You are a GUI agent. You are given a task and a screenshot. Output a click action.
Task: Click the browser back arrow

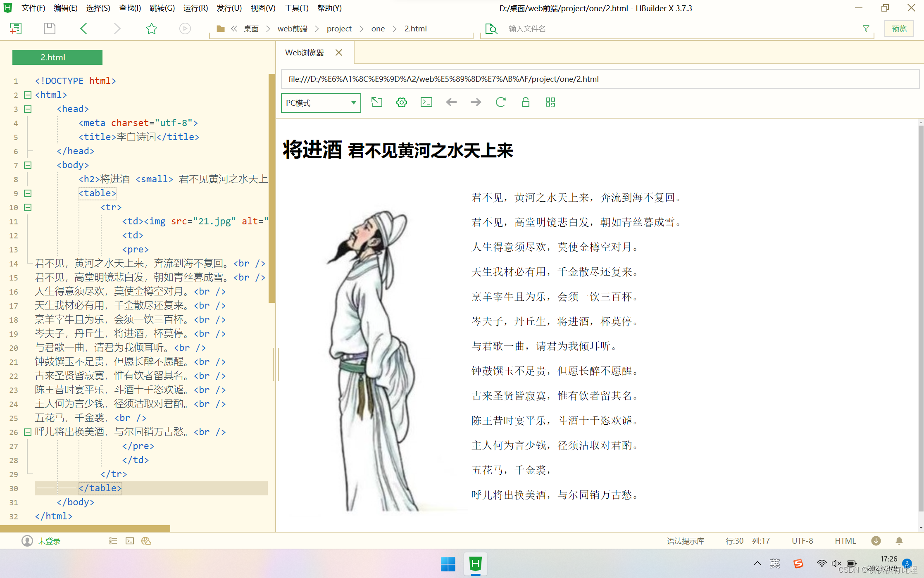(x=451, y=102)
